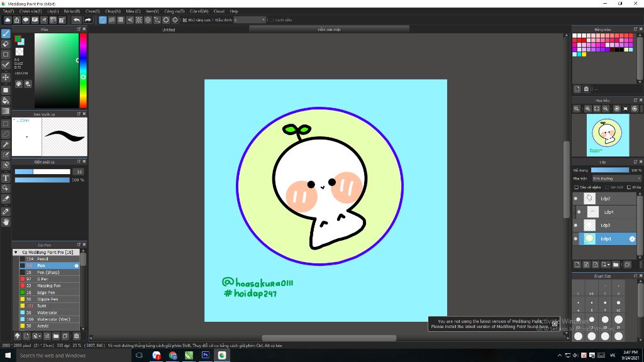644x362 pixels.
Task: Turn off snap icon in toolbar
Action: coord(103,19)
